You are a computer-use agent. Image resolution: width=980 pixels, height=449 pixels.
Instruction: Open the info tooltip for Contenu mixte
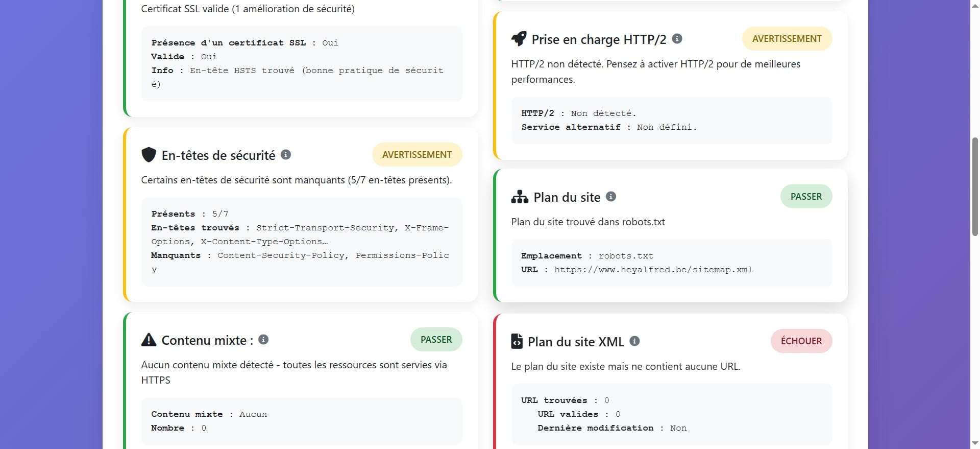(x=263, y=339)
